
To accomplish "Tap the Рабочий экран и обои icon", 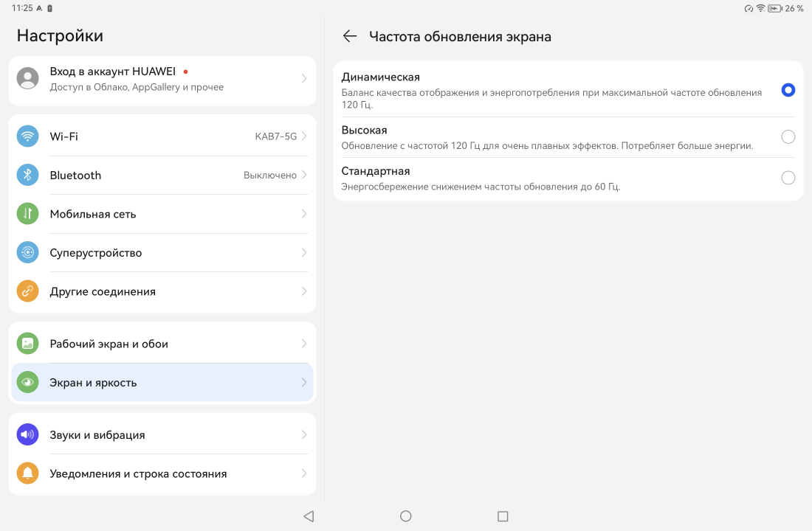I will click(27, 344).
